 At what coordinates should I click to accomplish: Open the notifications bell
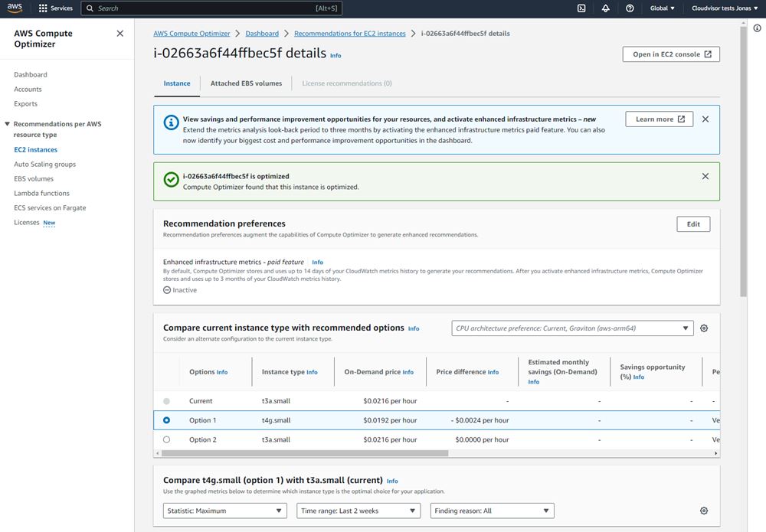click(605, 8)
